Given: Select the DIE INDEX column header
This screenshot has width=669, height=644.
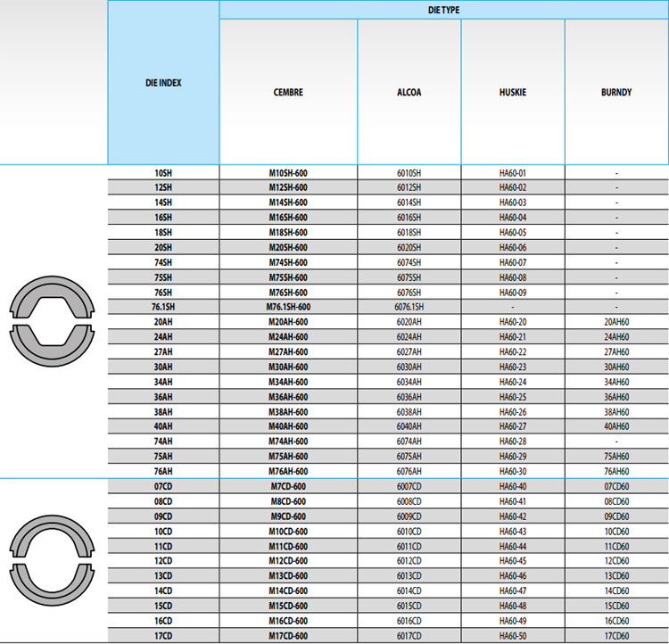Looking at the screenshot, I should pos(163,83).
